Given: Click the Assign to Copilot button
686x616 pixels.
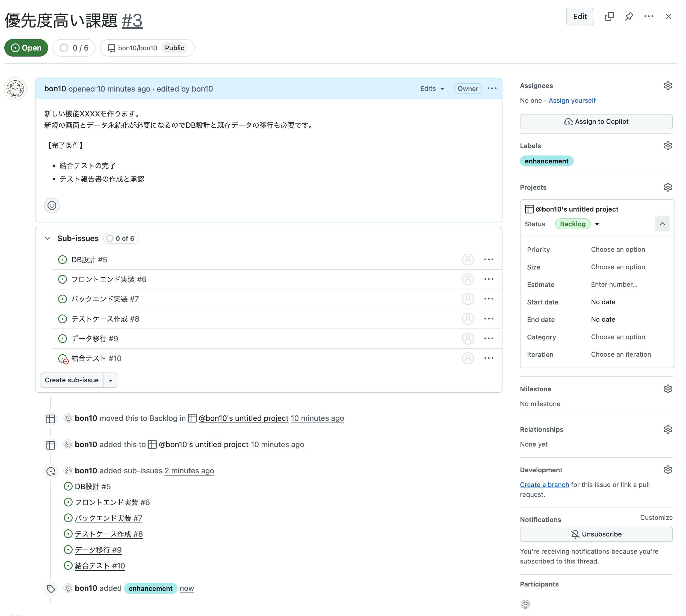Looking at the screenshot, I should 596,122.
